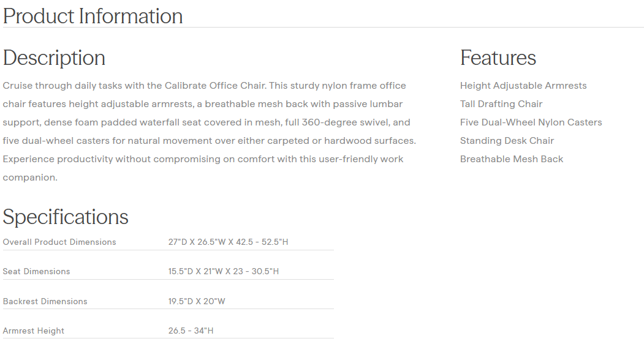
Task: Click the Product Information heading
Action: click(93, 16)
